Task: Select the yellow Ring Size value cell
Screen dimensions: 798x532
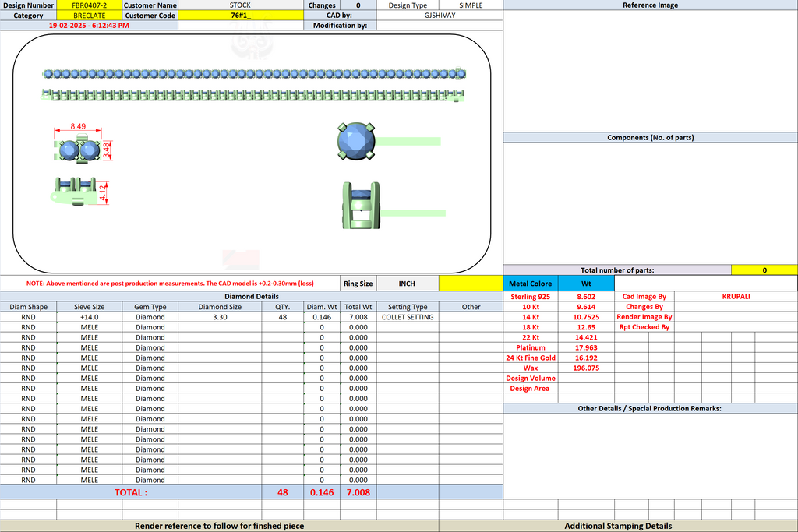Action: tap(471, 284)
